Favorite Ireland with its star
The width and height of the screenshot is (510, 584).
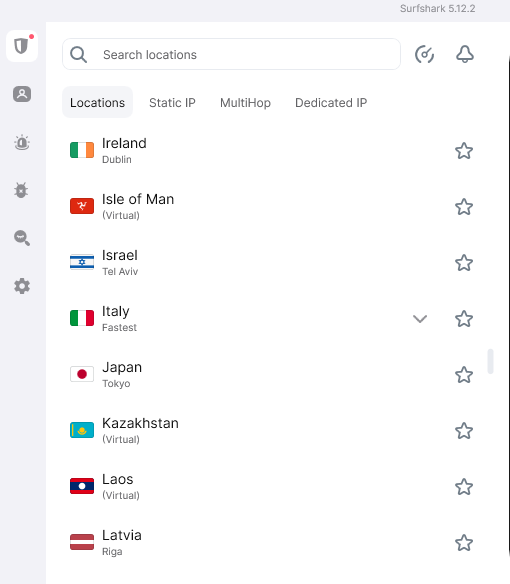[x=464, y=151]
